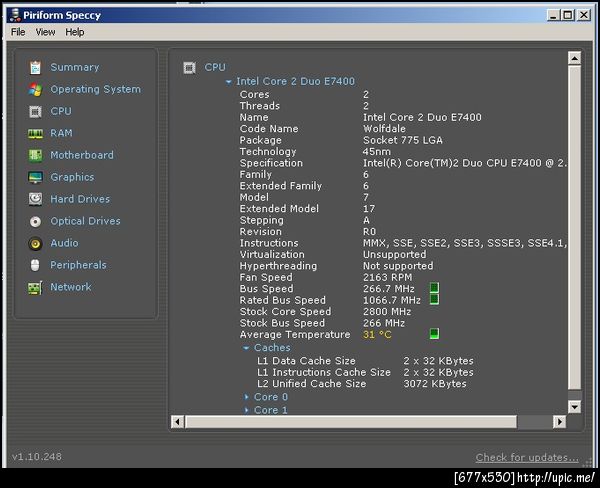This screenshot has height=488, width=600.
Task: Click Check for updates link
Action: [527, 457]
